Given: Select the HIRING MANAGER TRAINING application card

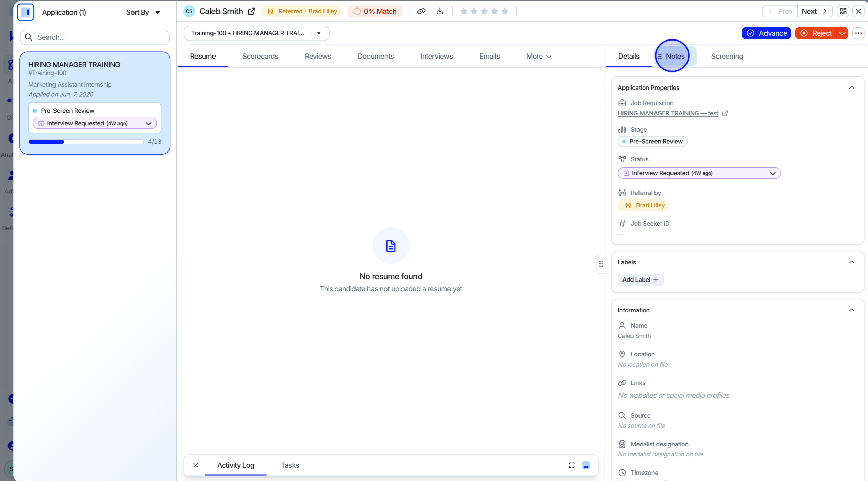Looking at the screenshot, I should (95, 103).
